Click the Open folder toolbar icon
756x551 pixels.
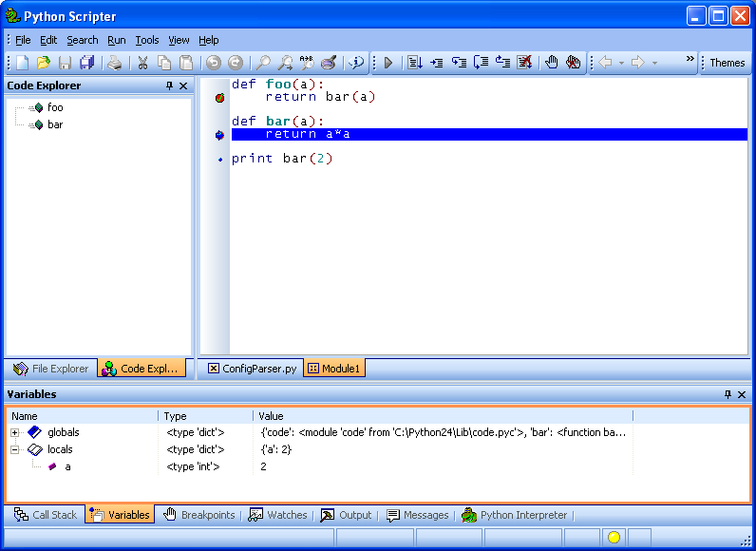[44, 63]
